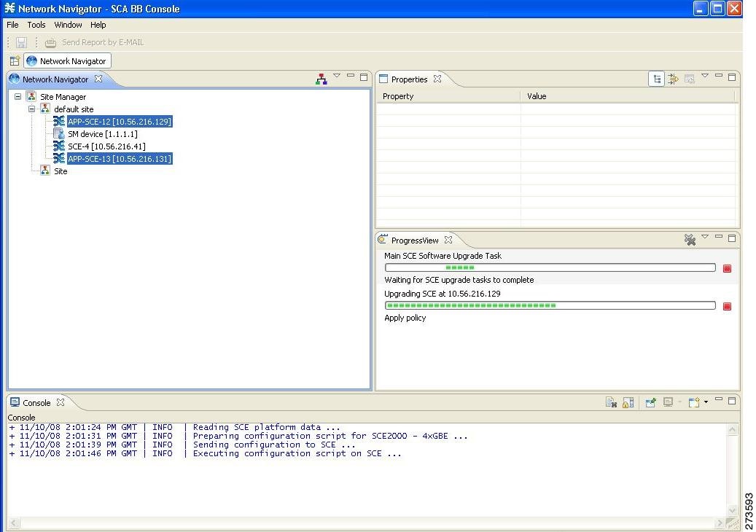Open the ProgressView menu chevron
This screenshot has height=532, width=756.
(705, 238)
